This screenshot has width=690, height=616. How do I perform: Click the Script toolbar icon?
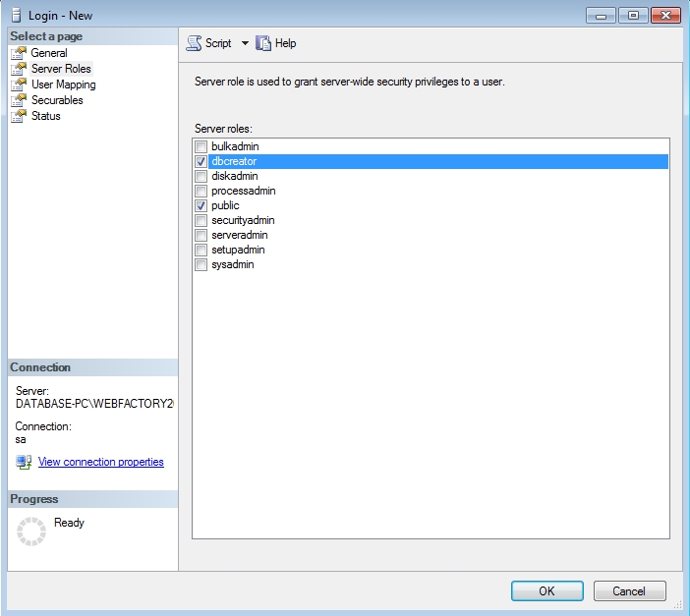click(x=194, y=43)
